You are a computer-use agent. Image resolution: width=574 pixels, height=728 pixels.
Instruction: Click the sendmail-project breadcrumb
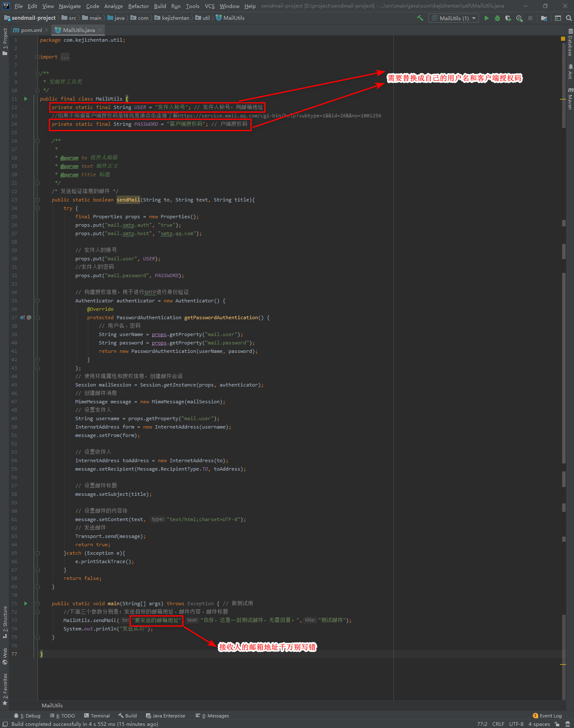pyautogui.click(x=30, y=18)
